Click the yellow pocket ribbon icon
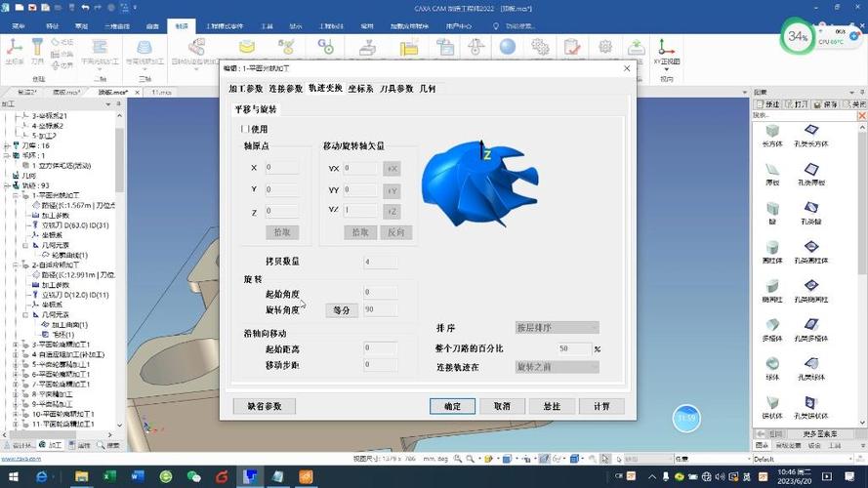The height and width of the screenshot is (488, 868). 247,47
